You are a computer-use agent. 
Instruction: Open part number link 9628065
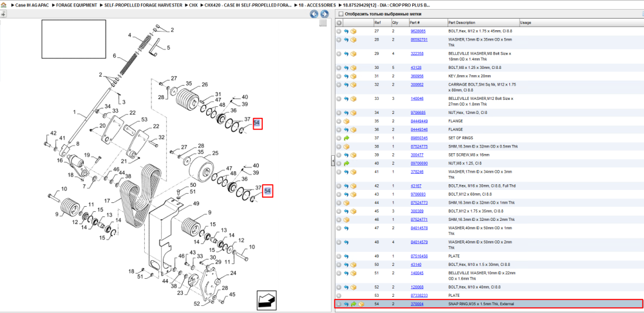coord(418,31)
